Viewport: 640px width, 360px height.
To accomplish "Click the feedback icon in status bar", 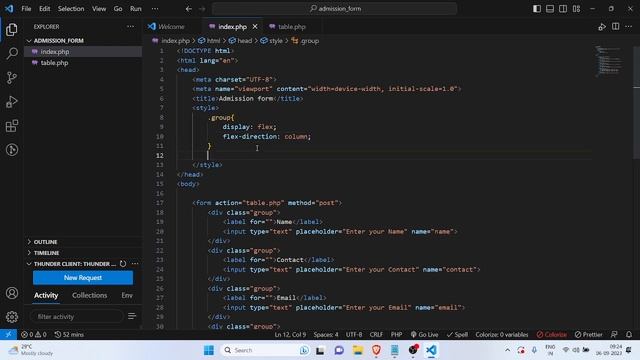I will tap(614, 334).
